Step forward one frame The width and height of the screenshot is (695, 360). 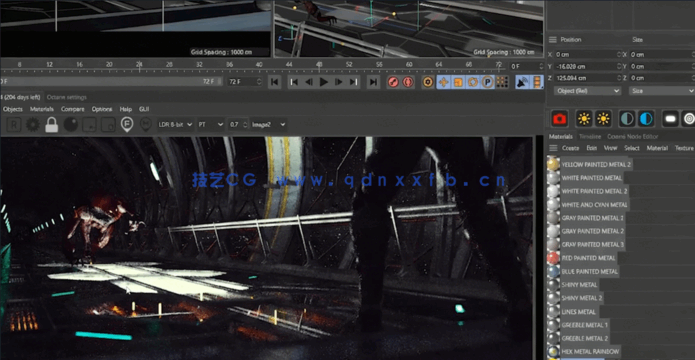(x=339, y=82)
